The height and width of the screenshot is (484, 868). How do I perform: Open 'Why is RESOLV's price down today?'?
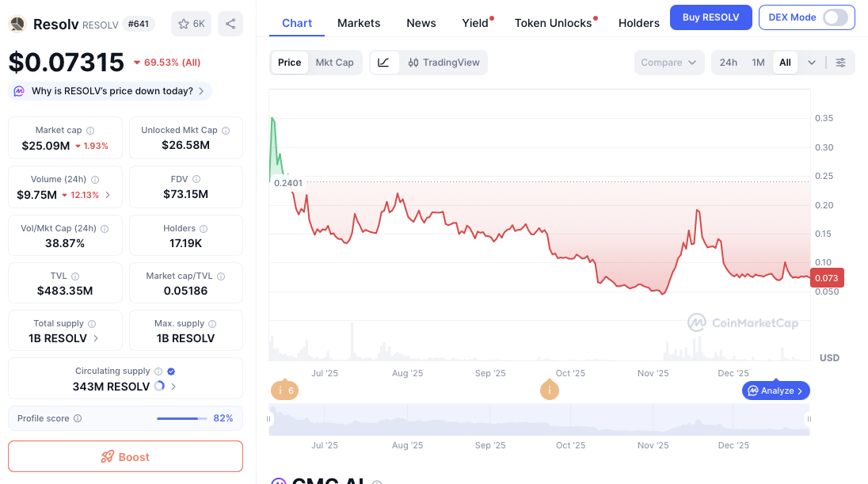[x=111, y=91]
